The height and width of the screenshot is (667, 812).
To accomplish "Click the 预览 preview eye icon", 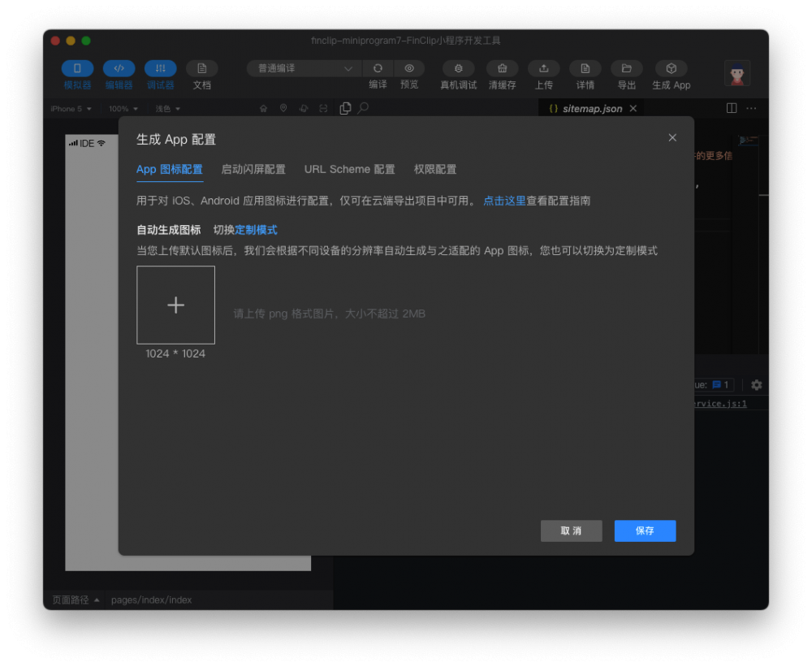I will coord(409,69).
